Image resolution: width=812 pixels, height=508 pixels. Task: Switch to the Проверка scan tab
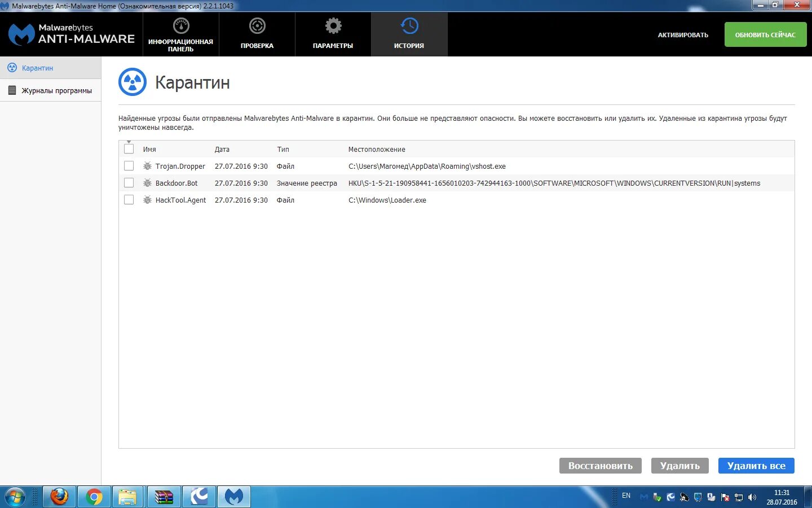(257, 34)
